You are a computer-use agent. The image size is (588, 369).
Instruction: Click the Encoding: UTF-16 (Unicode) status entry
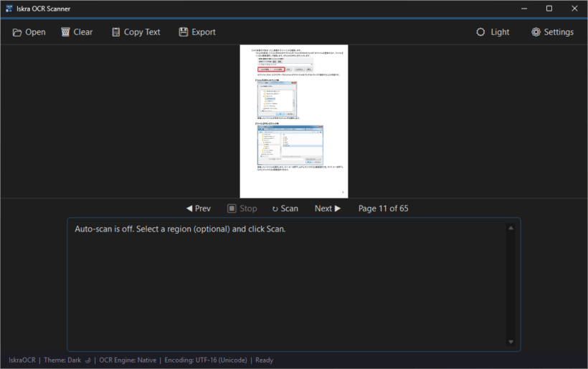206,360
